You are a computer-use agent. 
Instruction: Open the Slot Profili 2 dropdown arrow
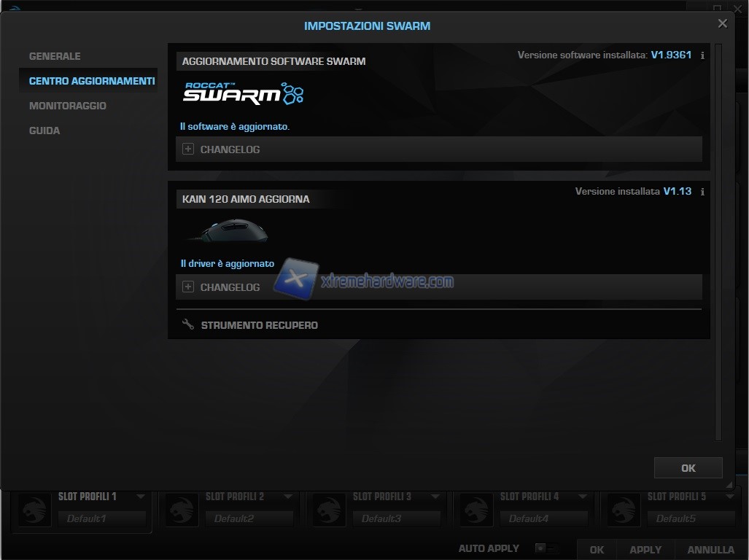click(288, 497)
